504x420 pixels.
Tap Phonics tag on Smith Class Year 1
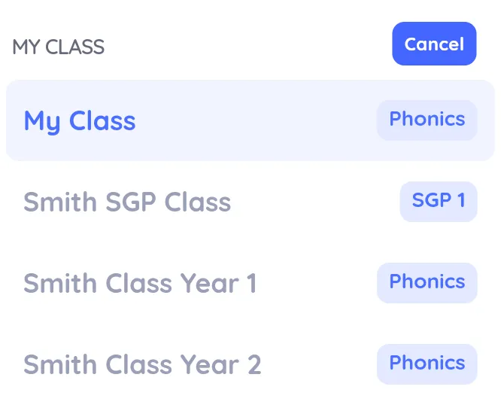[427, 282]
